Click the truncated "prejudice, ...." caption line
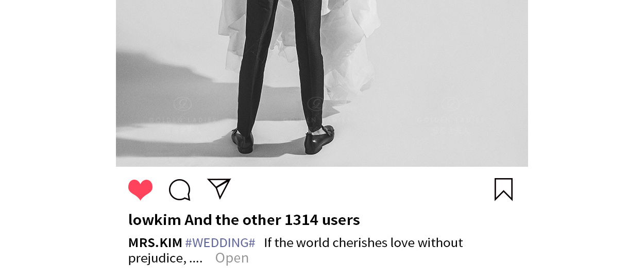 point(165,258)
